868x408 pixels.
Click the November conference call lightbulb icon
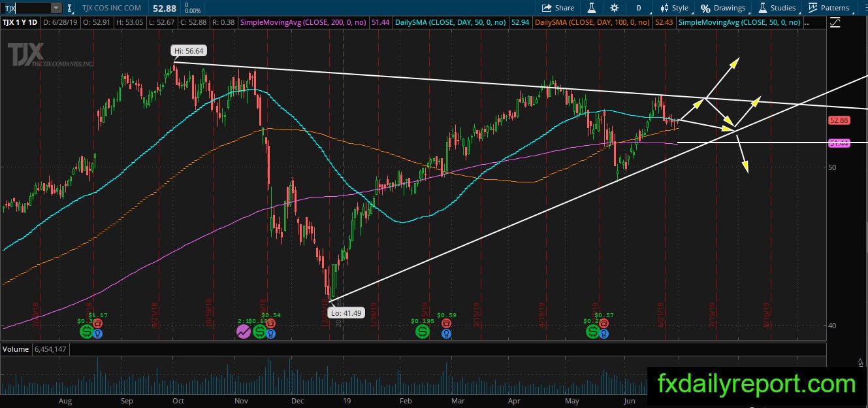point(270,333)
